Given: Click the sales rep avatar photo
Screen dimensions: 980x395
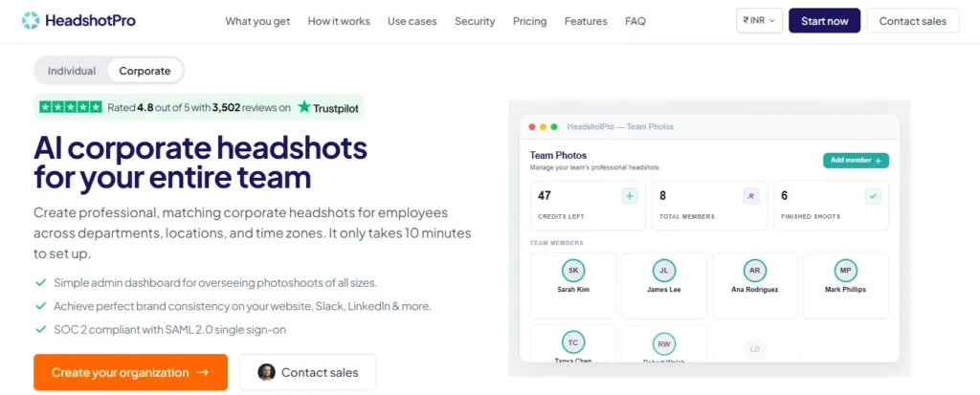Looking at the screenshot, I should (x=266, y=372).
